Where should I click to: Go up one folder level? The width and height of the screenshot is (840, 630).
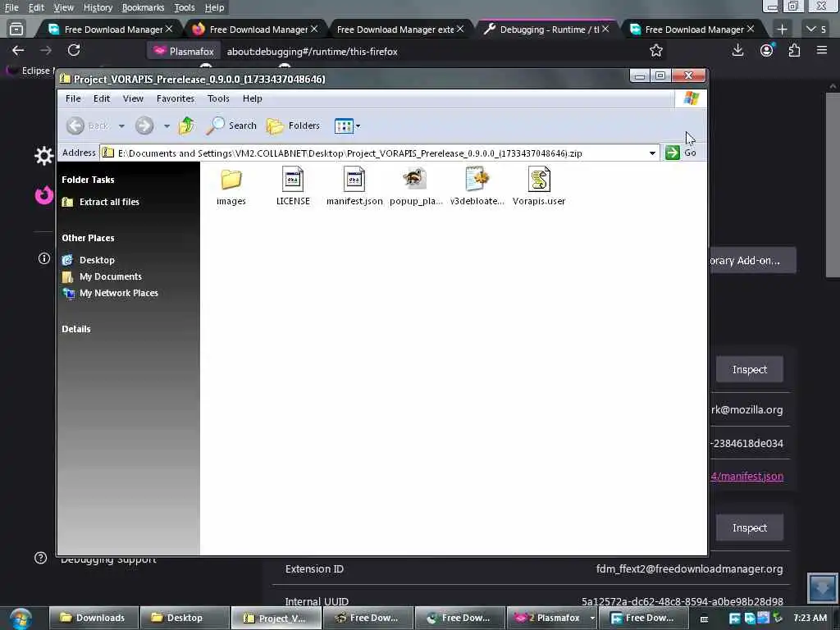tap(186, 126)
